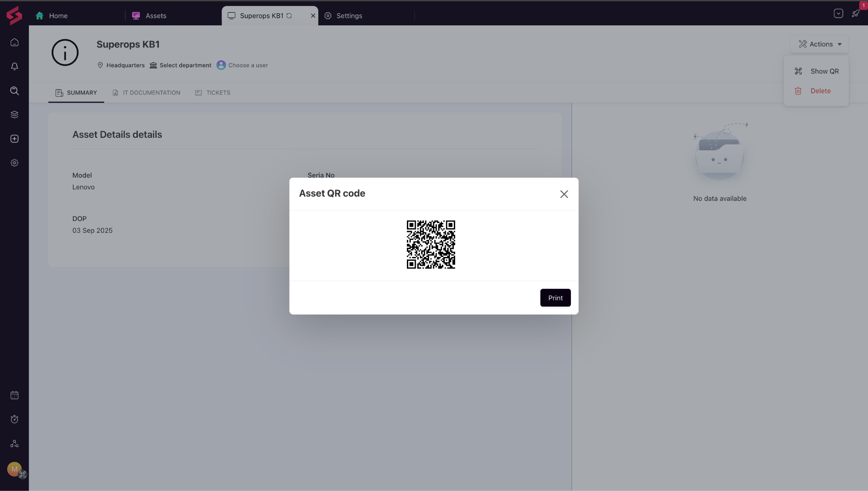The height and width of the screenshot is (491, 868).
Task: Select department for the asset
Action: (185, 65)
